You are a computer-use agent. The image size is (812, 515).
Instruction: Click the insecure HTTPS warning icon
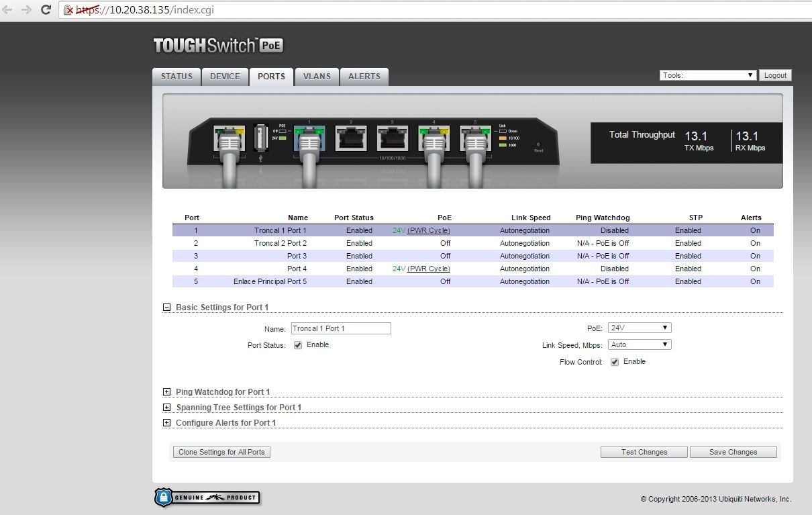pyautogui.click(x=68, y=11)
